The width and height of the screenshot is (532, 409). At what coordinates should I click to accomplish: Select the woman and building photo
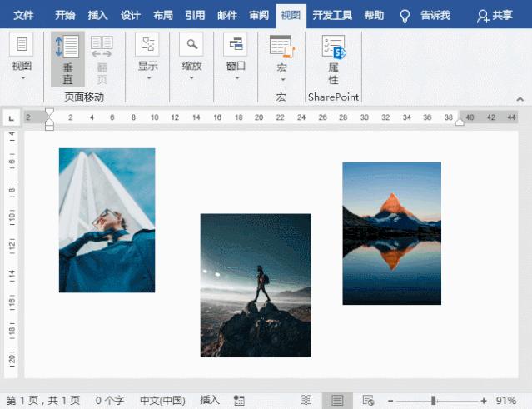click(x=107, y=220)
